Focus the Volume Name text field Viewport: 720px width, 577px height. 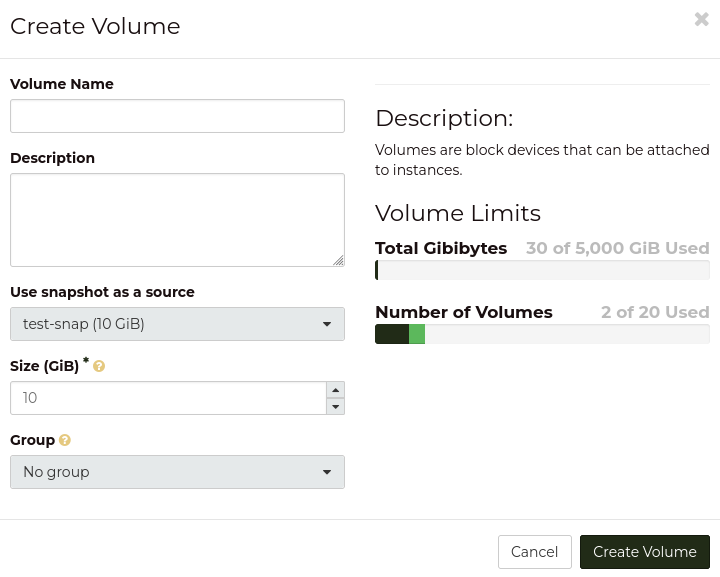[177, 116]
